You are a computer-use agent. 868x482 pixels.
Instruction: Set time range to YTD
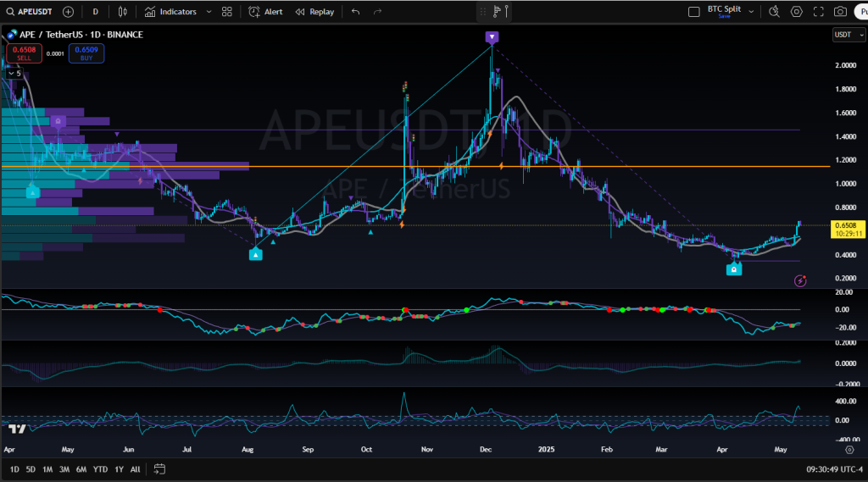click(x=100, y=469)
